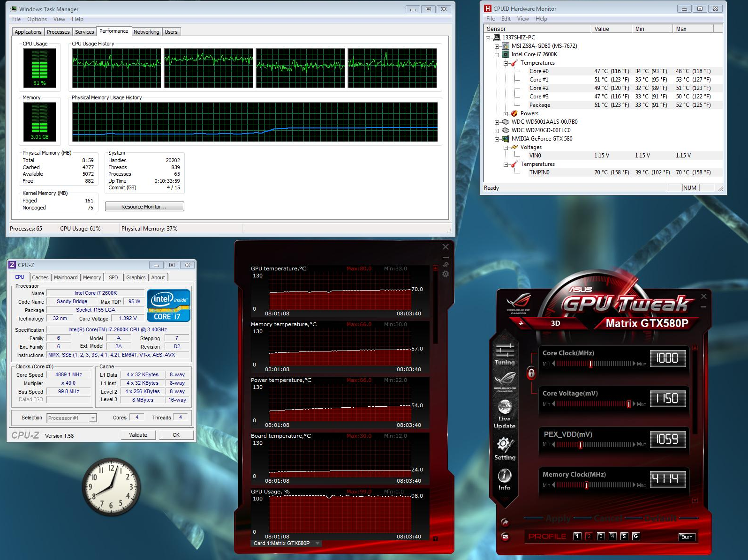Click the Core Voltage Min arrow

coord(553,404)
